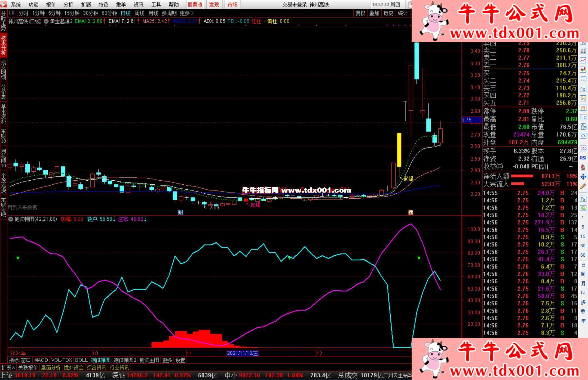The width and height of the screenshot is (588, 380).
Task: Expand the 更多 periods chevron in top toolbar
Action: pyautogui.click(x=192, y=13)
